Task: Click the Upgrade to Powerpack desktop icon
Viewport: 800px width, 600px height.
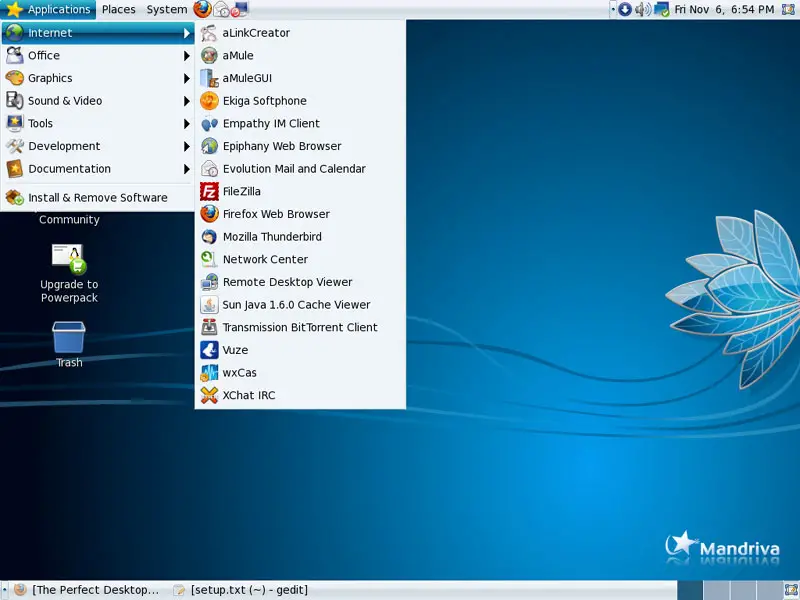Action: click(69, 260)
